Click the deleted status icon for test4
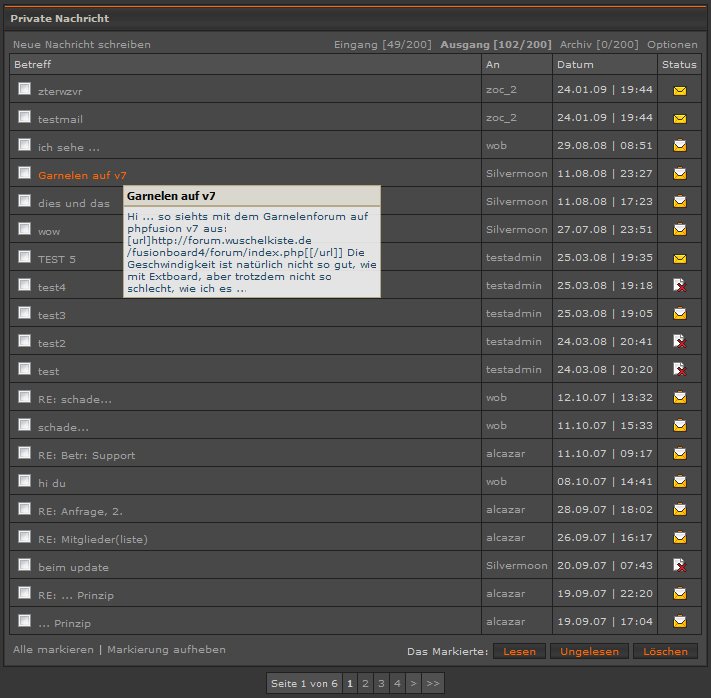 [680, 286]
